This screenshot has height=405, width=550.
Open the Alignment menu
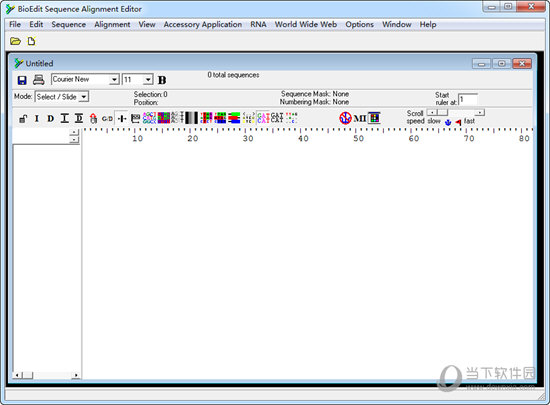[112, 25]
